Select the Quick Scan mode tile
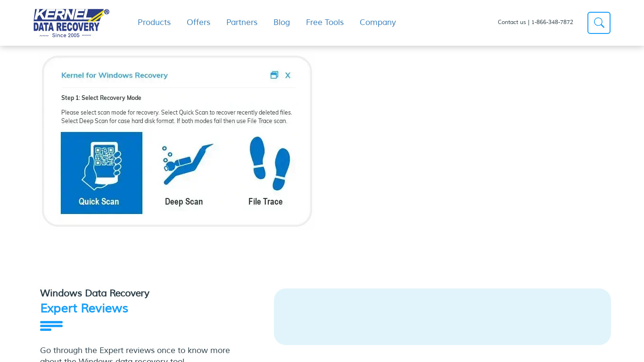Image resolution: width=644 pixels, height=362 pixels. point(101,173)
